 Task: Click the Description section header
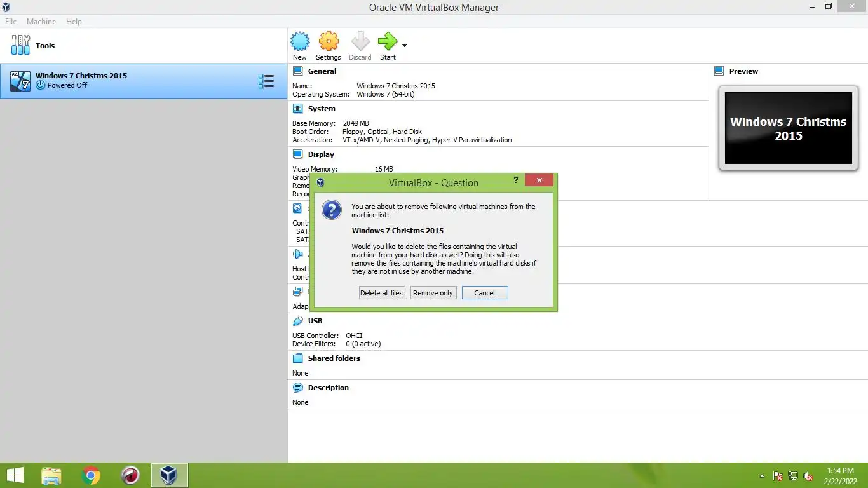point(329,388)
